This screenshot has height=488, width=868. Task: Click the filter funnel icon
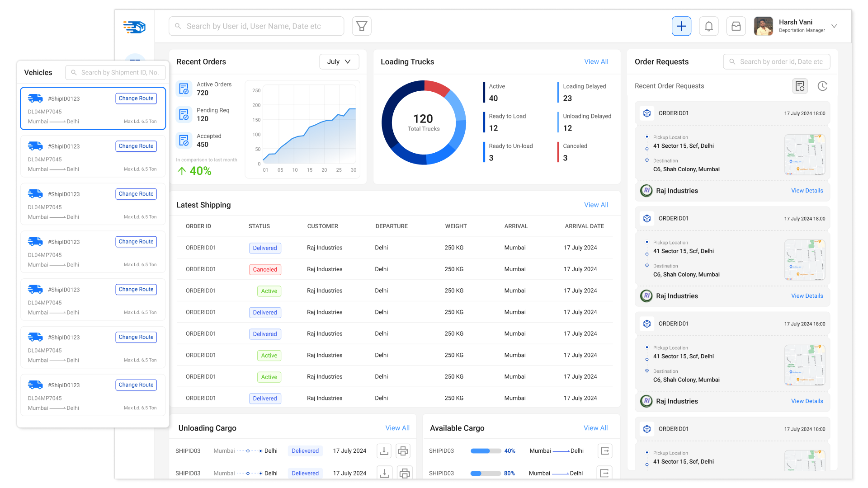coord(362,26)
